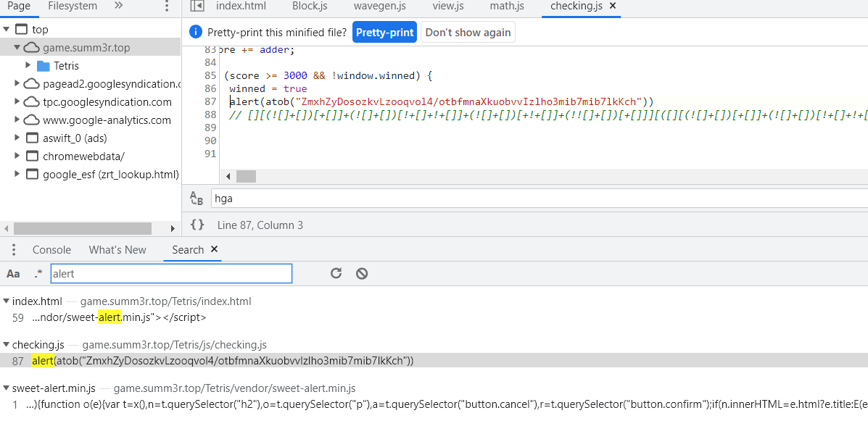Expand www.google-analytics.com node
This screenshot has height=434, width=868.
click(17, 120)
